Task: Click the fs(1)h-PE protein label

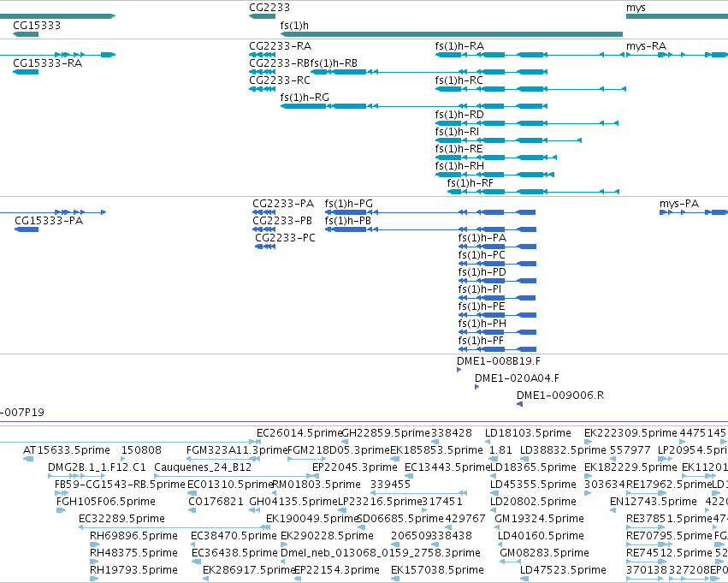Action: (482, 306)
